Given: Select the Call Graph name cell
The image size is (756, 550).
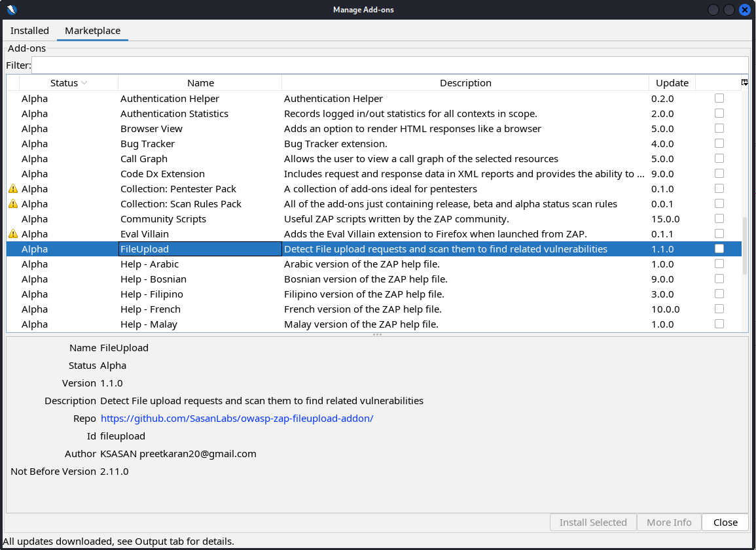Looking at the screenshot, I should (x=200, y=158).
